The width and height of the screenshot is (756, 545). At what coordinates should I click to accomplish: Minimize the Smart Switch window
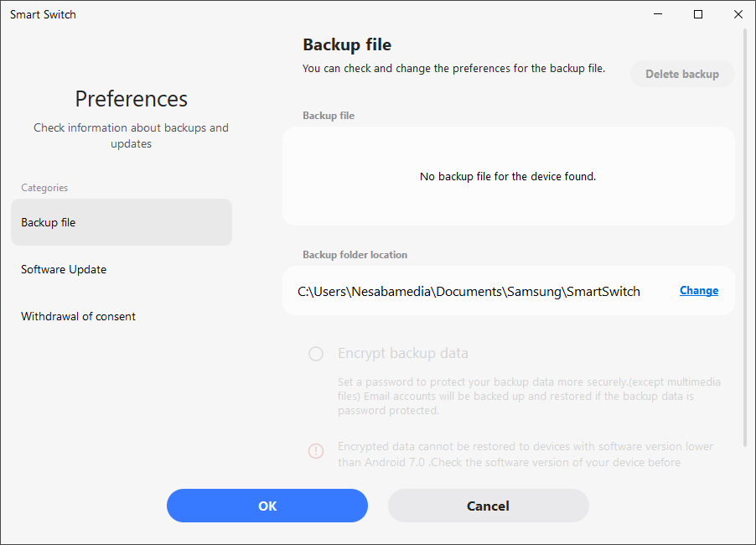coord(659,14)
